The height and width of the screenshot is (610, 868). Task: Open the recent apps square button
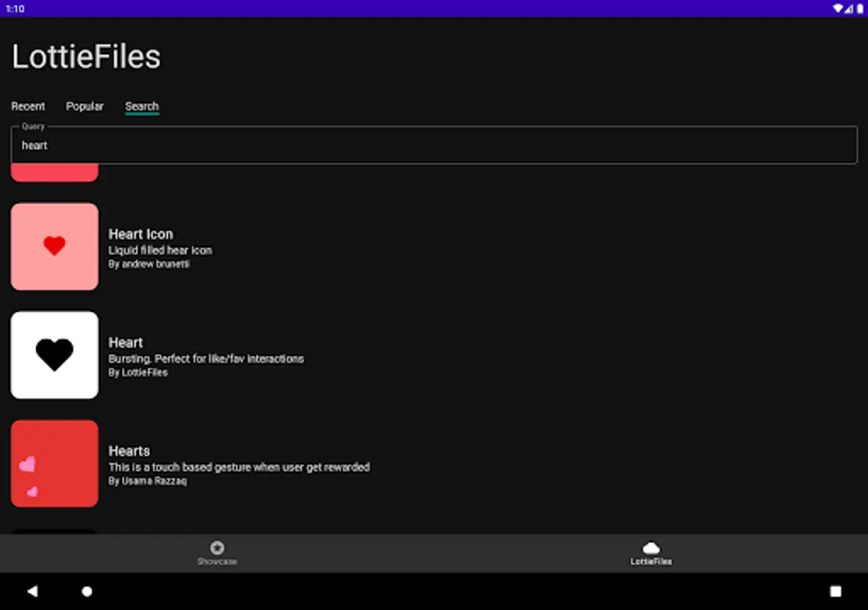point(835,591)
